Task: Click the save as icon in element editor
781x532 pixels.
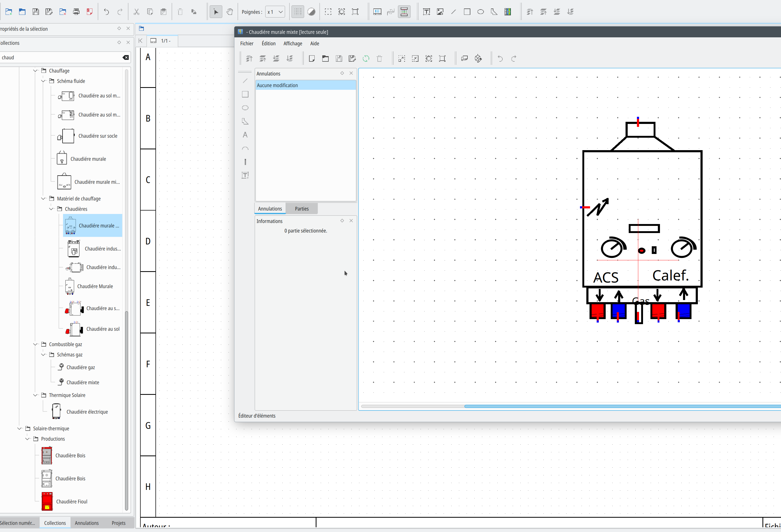Action: (352, 59)
